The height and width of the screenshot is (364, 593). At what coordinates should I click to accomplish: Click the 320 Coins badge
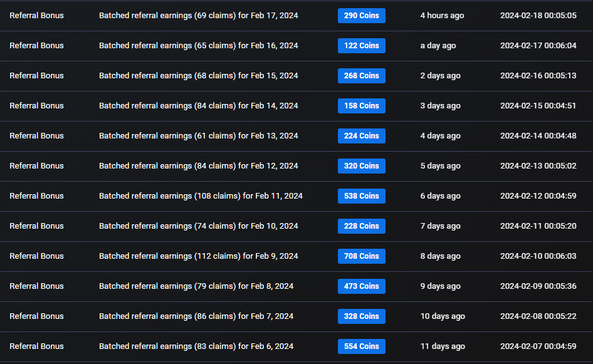(x=362, y=166)
